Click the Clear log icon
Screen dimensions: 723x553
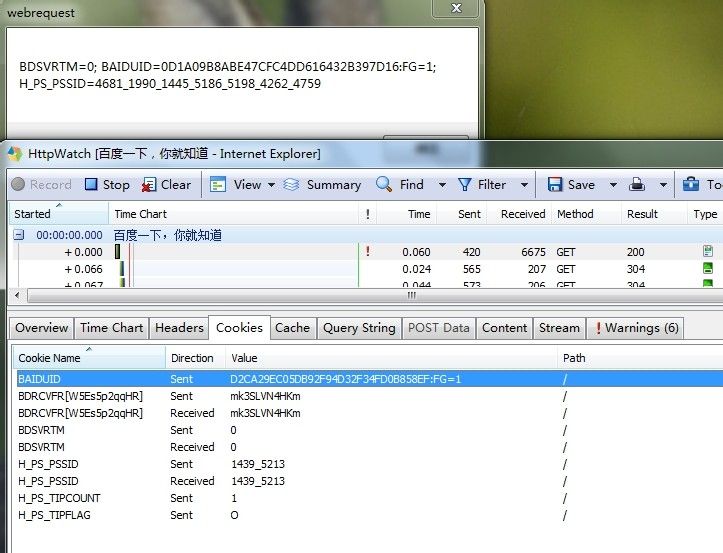click(x=148, y=185)
